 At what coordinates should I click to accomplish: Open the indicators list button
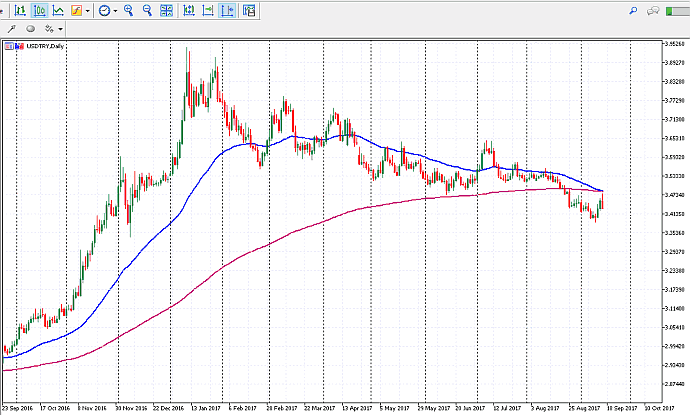(x=76, y=11)
